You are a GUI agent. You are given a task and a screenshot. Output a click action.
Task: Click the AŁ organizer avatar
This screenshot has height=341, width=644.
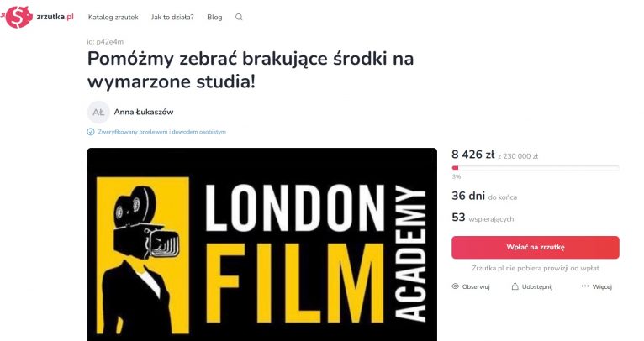[x=98, y=112]
